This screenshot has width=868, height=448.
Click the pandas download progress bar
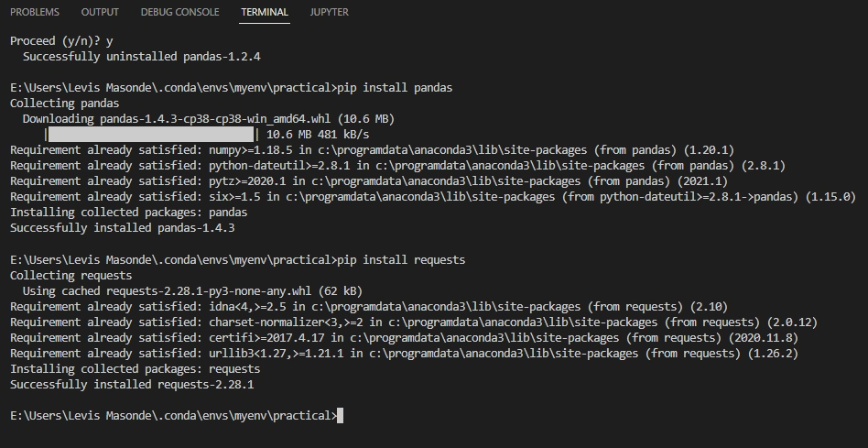[x=150, y=135]
